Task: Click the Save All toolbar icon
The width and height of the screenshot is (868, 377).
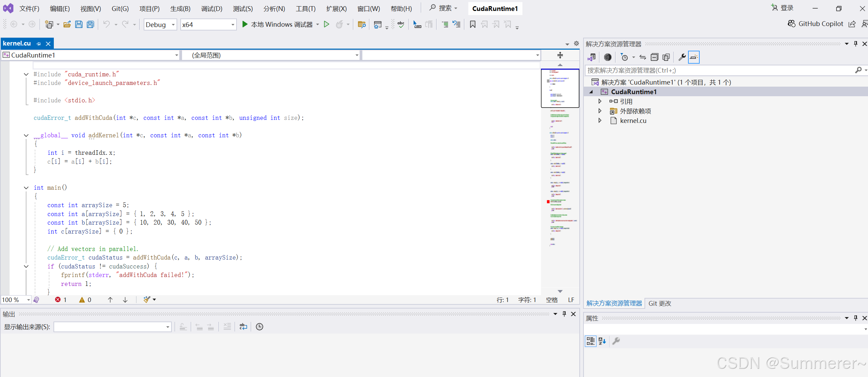Action: coord(90,24)
